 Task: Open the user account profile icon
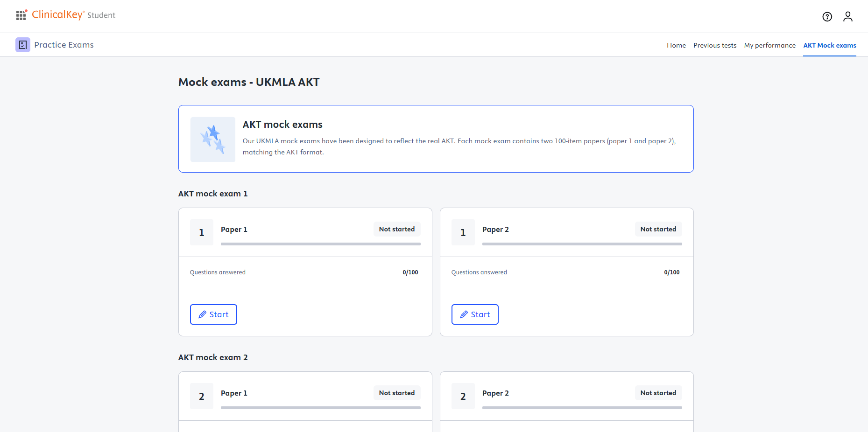(x=847, y=17)
